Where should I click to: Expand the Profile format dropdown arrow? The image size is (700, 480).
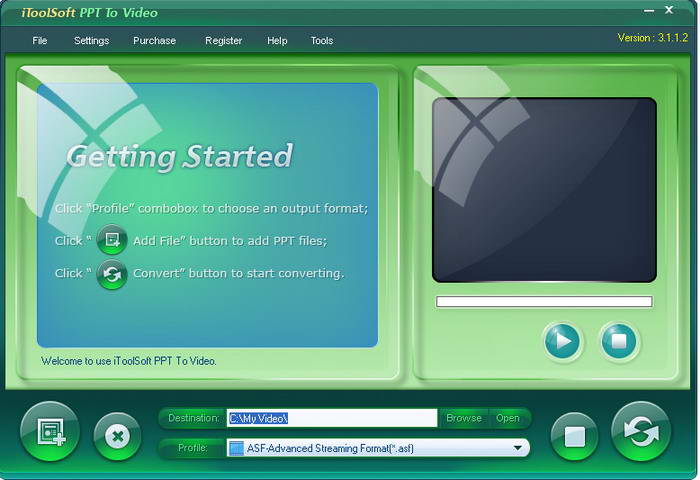[518, 448]
